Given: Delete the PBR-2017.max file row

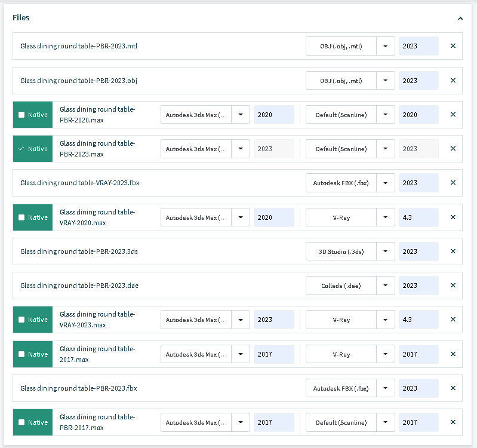Looking at the screenshot, I should [x=453, y=422].
